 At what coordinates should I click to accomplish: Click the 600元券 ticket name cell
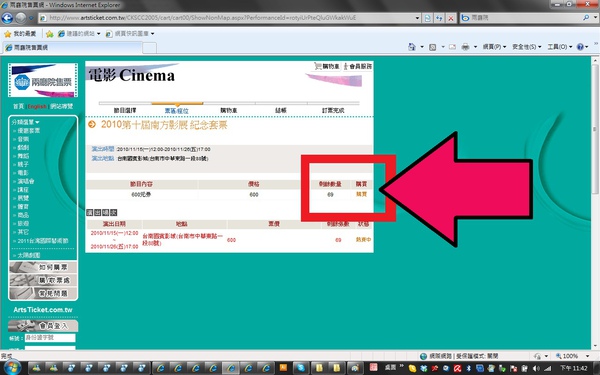141,194
